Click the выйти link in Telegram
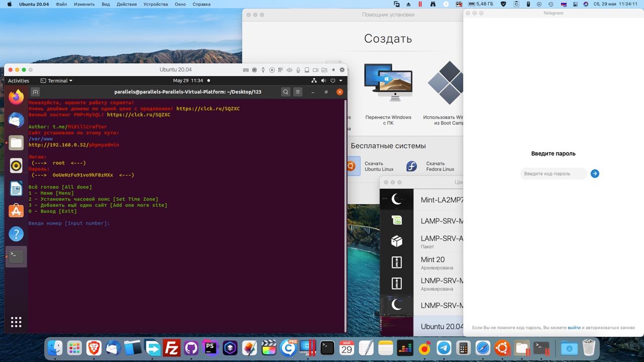The height and width of the screenshot is (362, 644). point(574,328)
